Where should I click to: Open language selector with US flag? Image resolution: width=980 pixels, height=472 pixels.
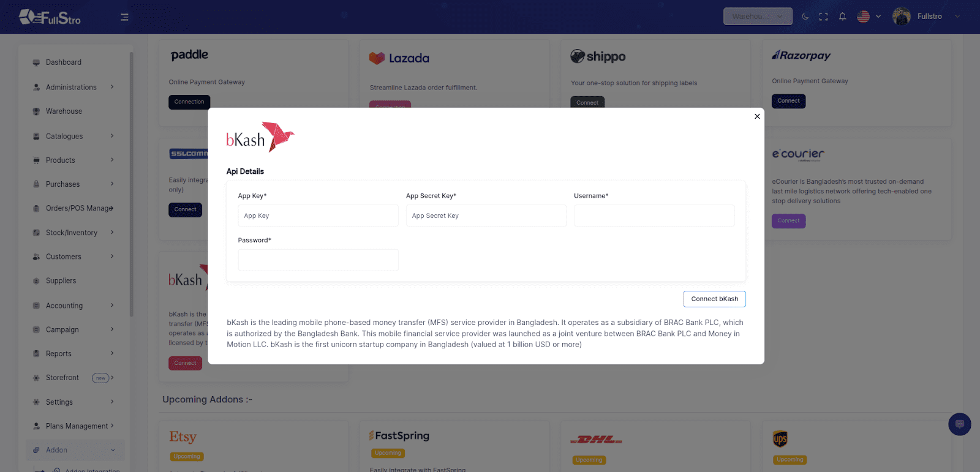[x=869, y=17]
